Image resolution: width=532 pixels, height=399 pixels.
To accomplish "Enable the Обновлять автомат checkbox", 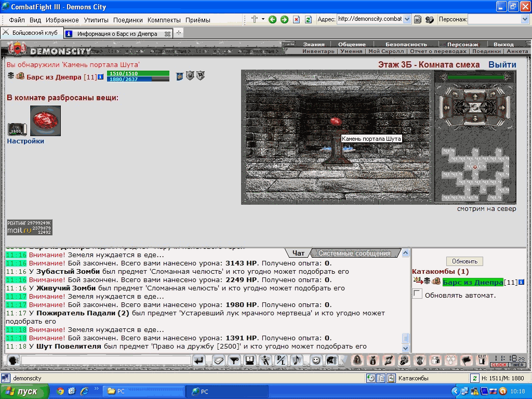I will pos(417,294).
